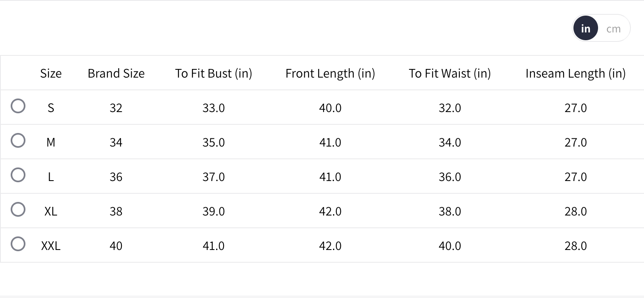Click the Inseam Length column header
The width and height of the screenshot is (644, 298).
[x=575, y=73]
